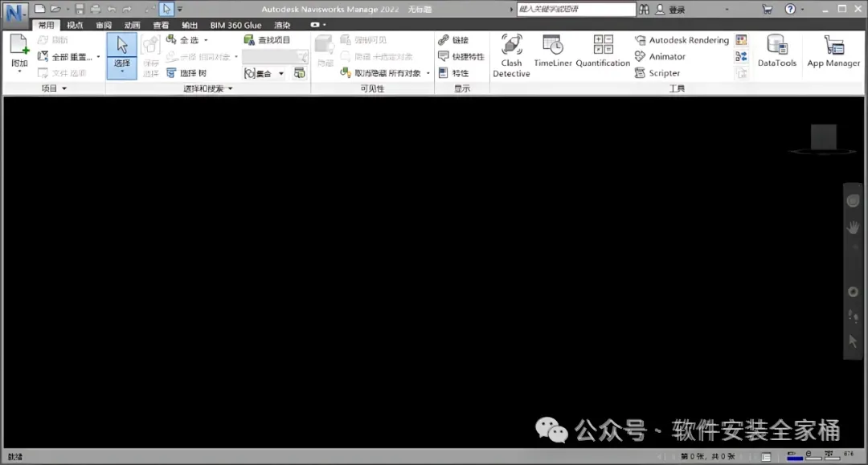Expand the 选择和搜索 panel title

pyautogui.click(x=208, y=88)
